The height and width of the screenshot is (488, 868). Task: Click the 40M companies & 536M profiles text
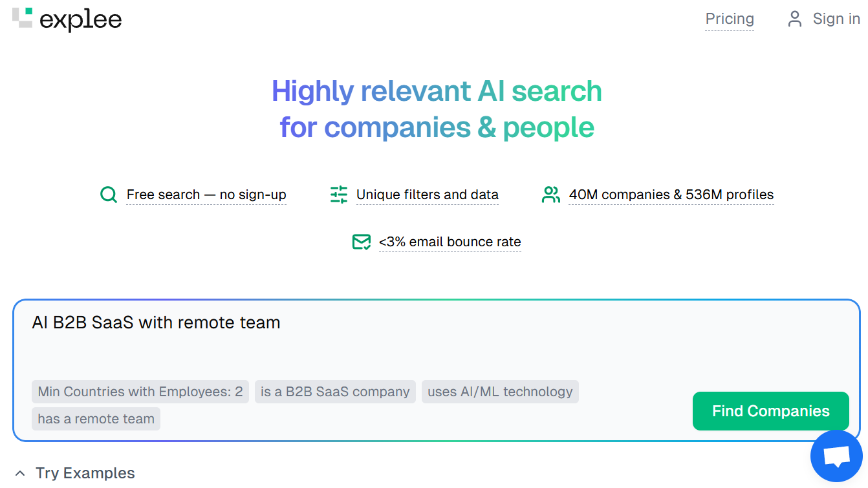[x=671, y=195]
